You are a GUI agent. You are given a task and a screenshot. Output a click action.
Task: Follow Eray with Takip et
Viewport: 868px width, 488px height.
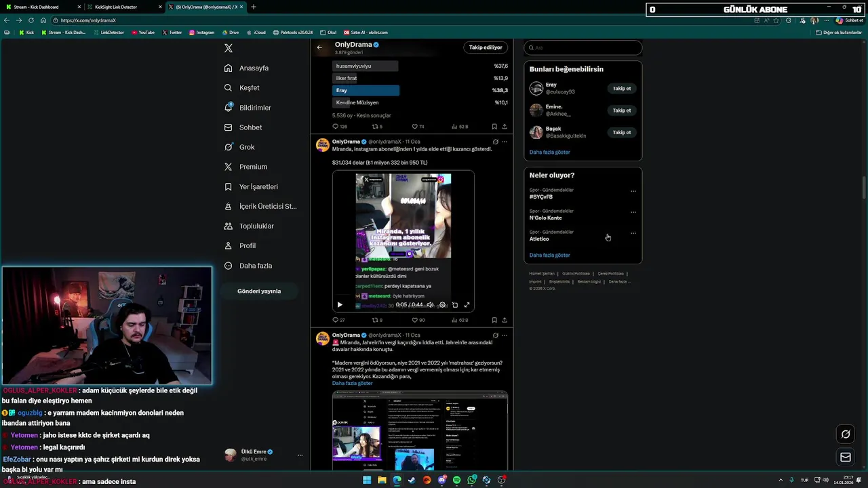[x=622, y=88]
